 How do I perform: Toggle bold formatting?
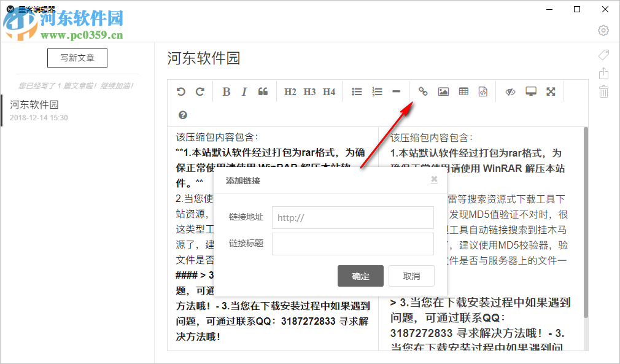pyautogui.click(x=226, y=91)
